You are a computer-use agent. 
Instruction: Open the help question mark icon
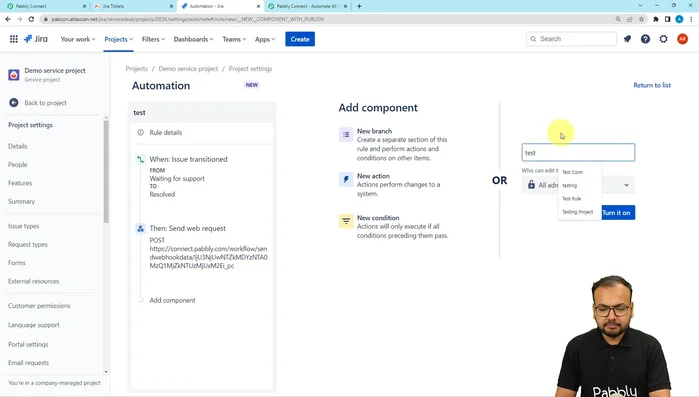(x=645, y=39)
